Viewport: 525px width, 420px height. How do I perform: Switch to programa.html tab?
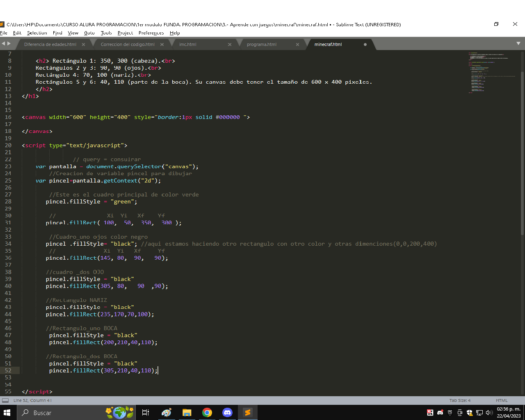(262, 44)
